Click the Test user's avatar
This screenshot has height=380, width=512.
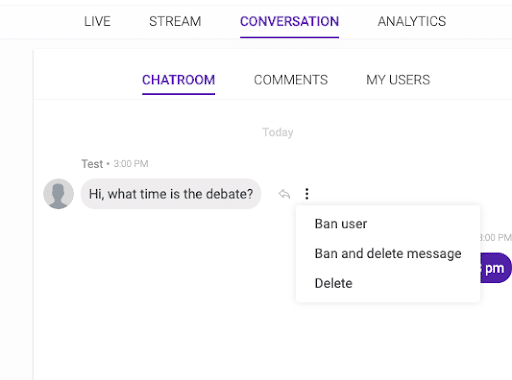59,194
